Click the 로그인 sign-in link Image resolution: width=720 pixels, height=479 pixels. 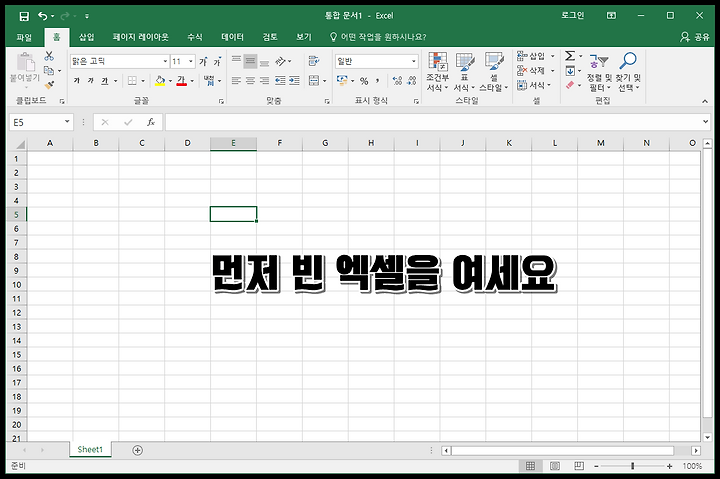pos(573,16)
